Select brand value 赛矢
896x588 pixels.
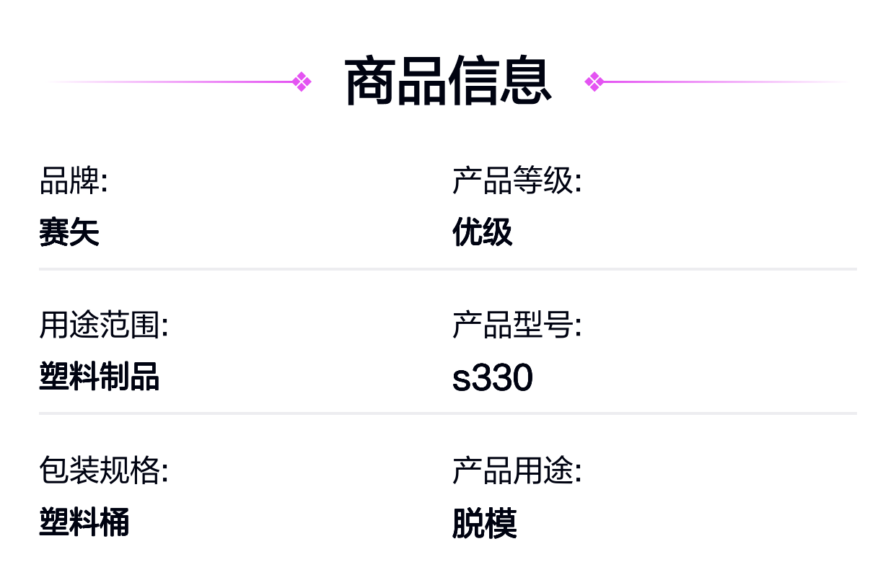69,232
